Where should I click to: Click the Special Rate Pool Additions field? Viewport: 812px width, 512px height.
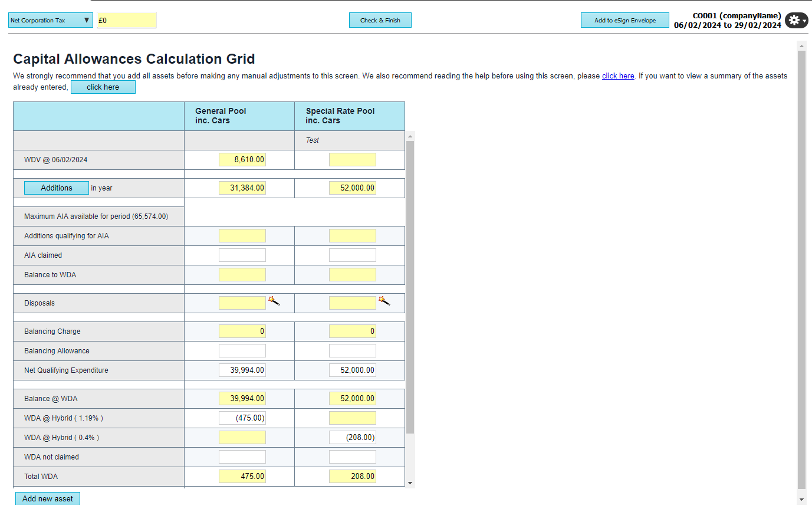(352, 188)
